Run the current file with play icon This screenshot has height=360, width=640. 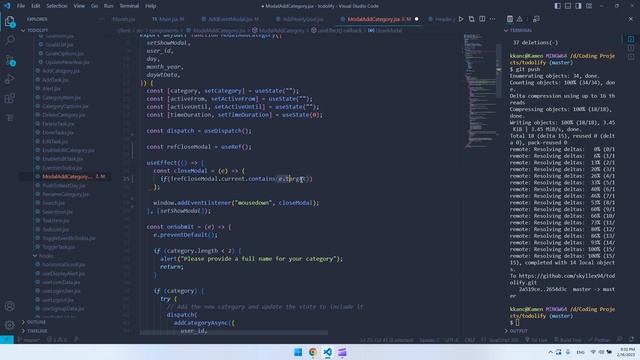pyautogui.click(x=461, y=19)
